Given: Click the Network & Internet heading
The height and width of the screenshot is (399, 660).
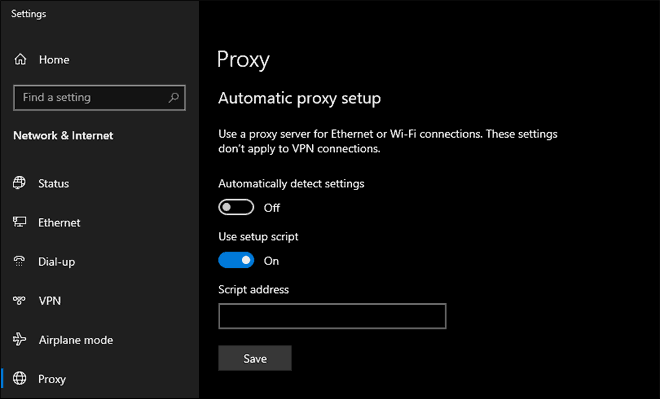Looking at the screenshot, I should (x=63, y=136).
